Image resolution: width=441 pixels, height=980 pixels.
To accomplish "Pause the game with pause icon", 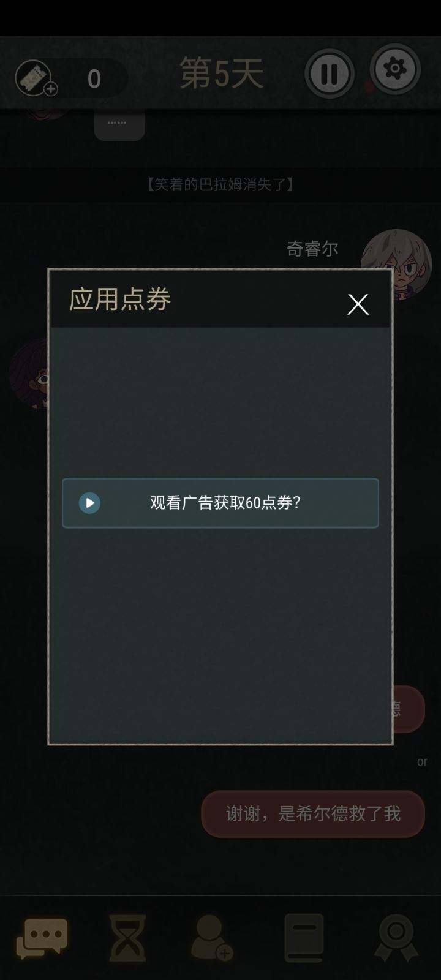I will (330, 73).
